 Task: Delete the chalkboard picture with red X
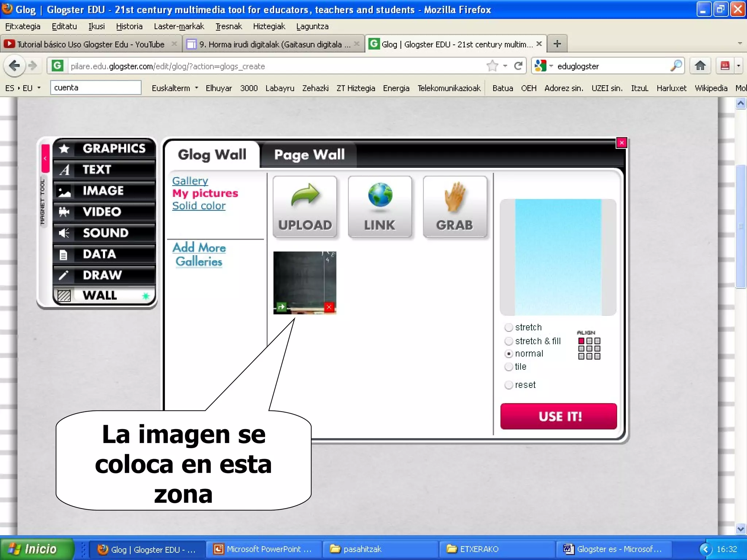point(329,307)
